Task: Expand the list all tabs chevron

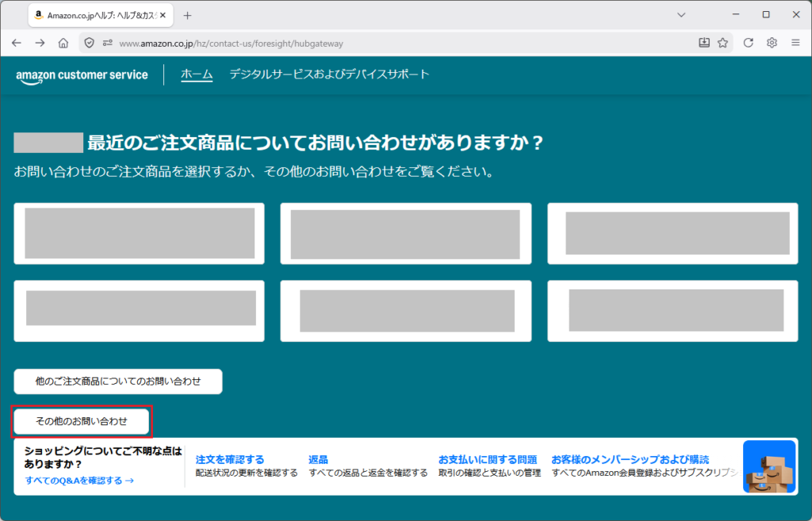Action: (681, 15)
